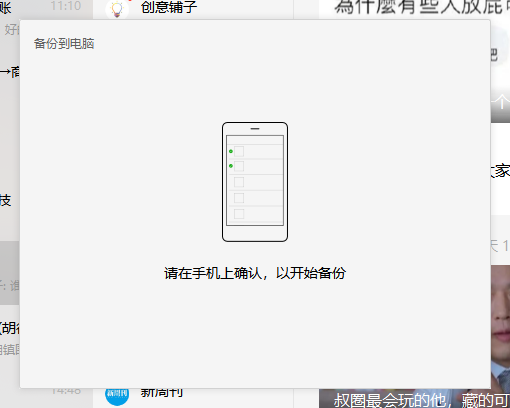Screen dimensions: 510x408
Task: Click the blue 新周刊 avatar icon
Action: tap(117, 396)
